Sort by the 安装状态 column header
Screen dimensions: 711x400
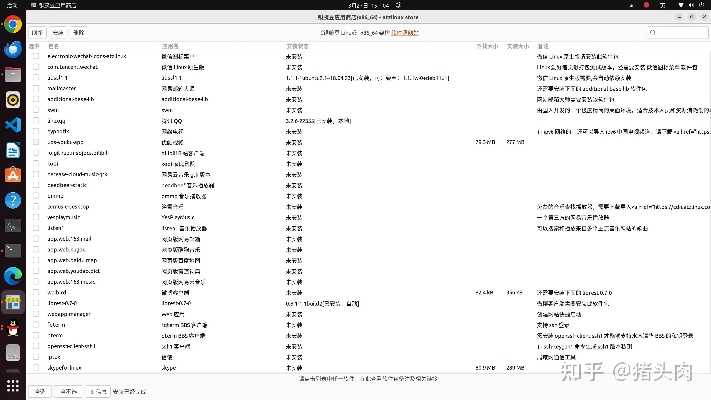[297, 46]
